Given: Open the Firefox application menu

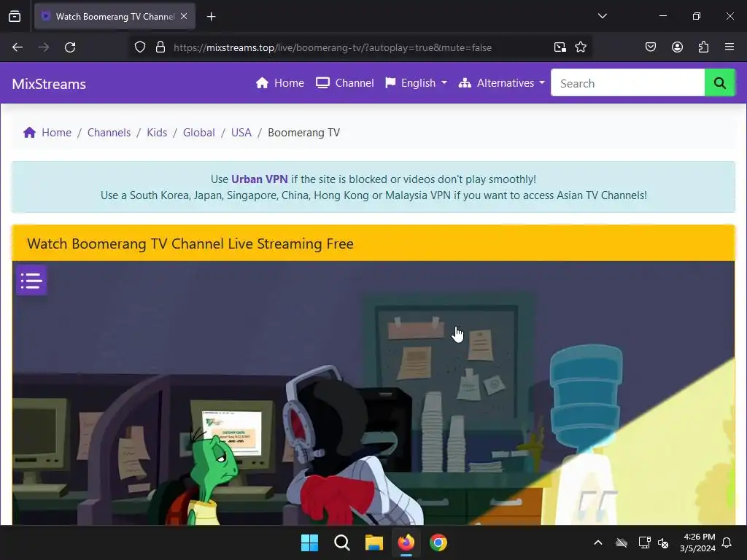Looking at the screenshot, I should (729, 47).
